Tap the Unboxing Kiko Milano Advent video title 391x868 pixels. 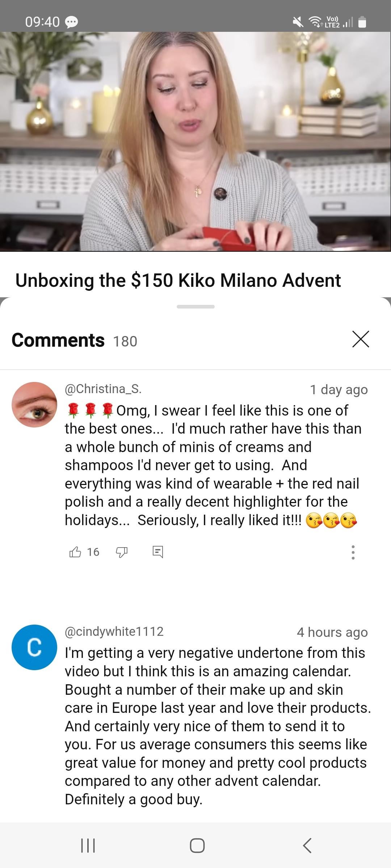pos(178,280)
